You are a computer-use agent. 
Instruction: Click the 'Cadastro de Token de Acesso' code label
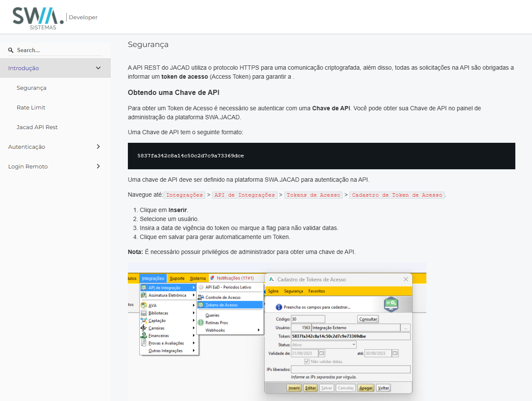[x=397, y=195]
